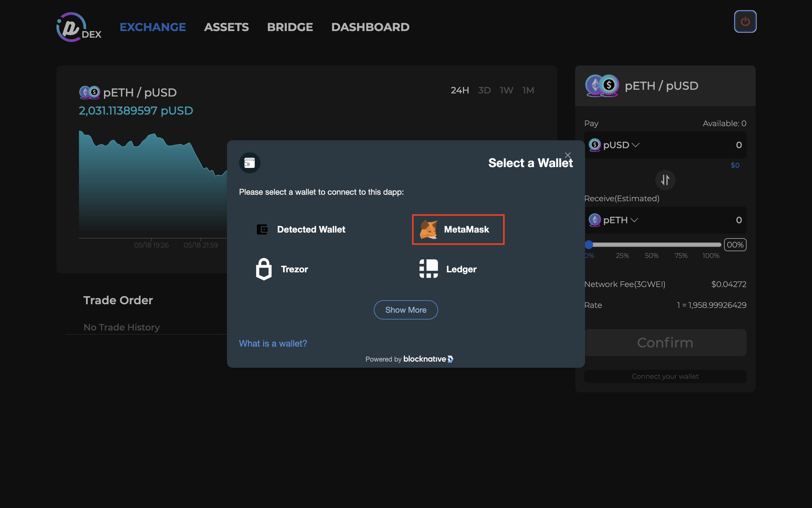
Task: Set slider to 100% mark
Action: (711, 256)
